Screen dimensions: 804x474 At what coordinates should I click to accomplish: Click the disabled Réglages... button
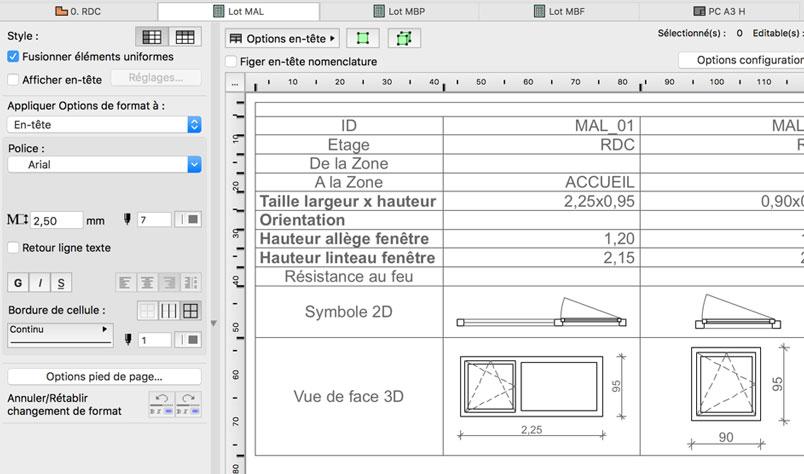(156, 78)
